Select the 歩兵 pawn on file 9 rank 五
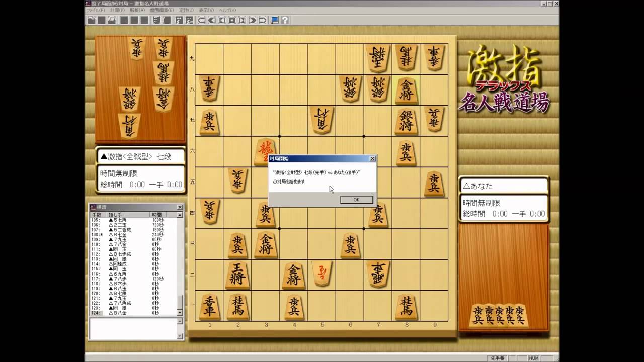 point(434,183)
